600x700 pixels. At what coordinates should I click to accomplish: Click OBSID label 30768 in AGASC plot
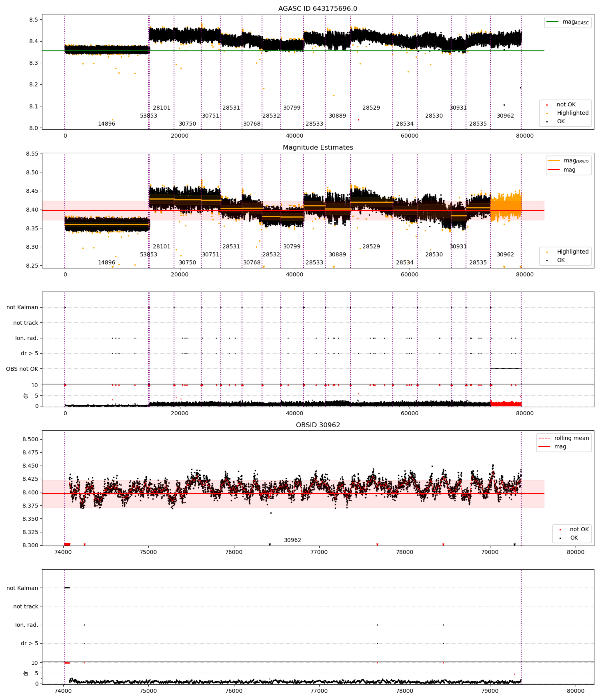[252, 124]
